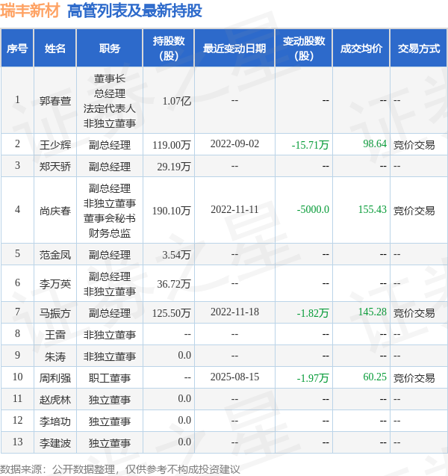Click 竞价交易 in 尚庆春 row

[414, 211]
